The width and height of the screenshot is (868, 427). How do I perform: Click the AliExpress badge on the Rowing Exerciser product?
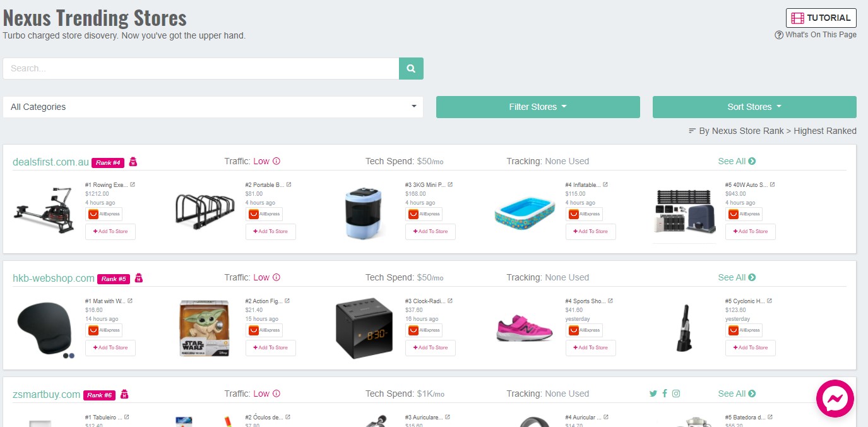tap(103, 213)
